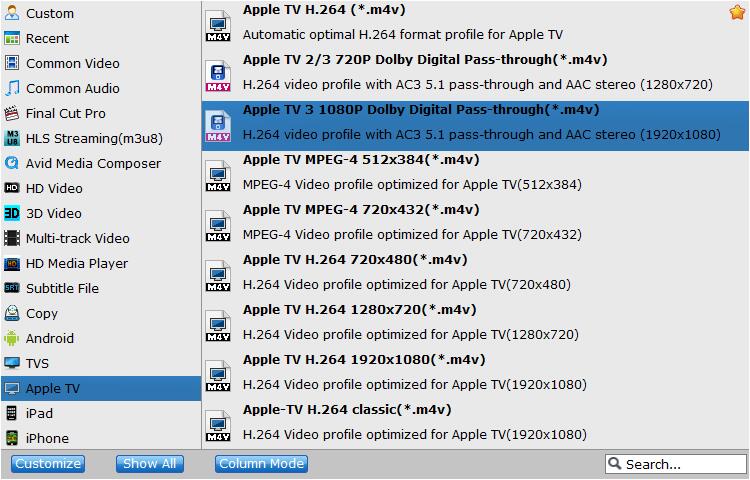Screen dimensions: 750x480
Task: Open the iPad category
Action: tap(101, 413)
